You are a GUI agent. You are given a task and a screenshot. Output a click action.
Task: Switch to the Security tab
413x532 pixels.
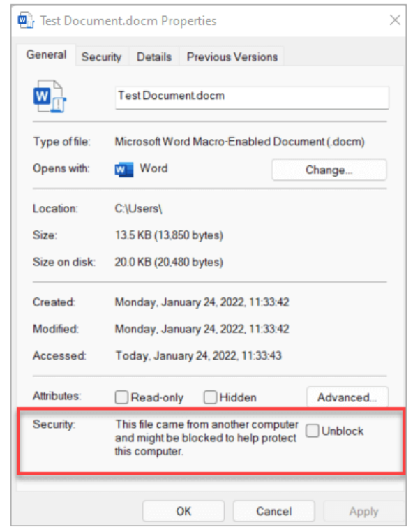(101, 57)
